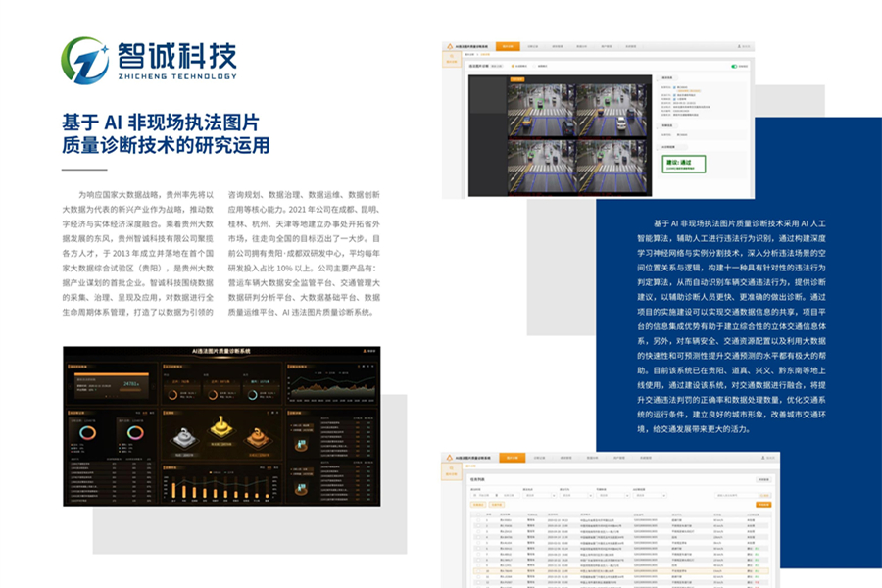Toggle the green switch on the diagnosis page
Viewport: 882px width, 588px height.
[733, 67]
